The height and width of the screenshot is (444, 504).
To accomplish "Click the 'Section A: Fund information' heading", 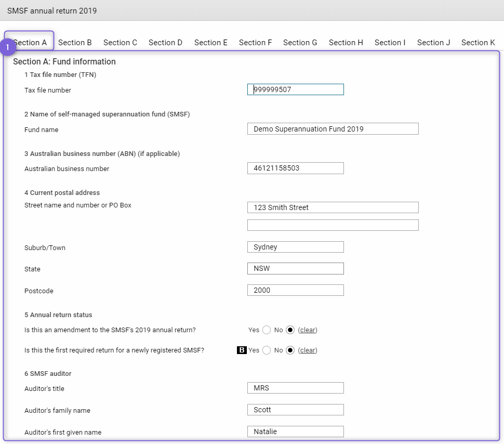I will pos(64,61).
